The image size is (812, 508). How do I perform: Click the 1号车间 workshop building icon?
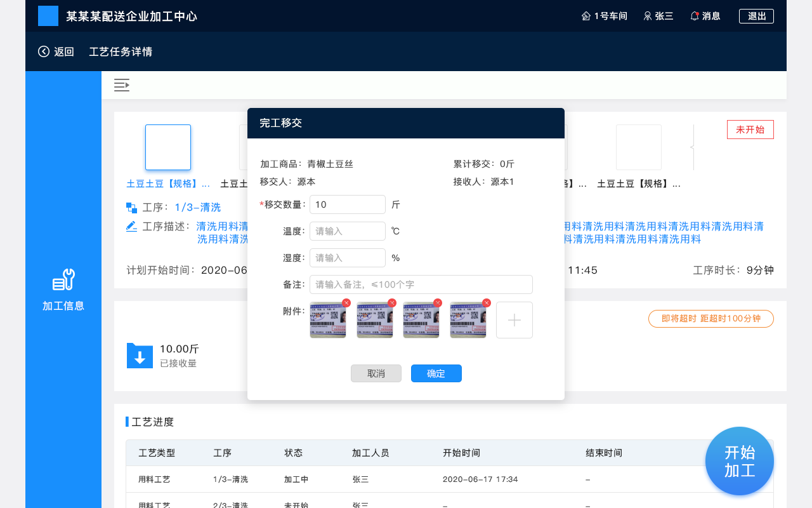tap(586, 15)
